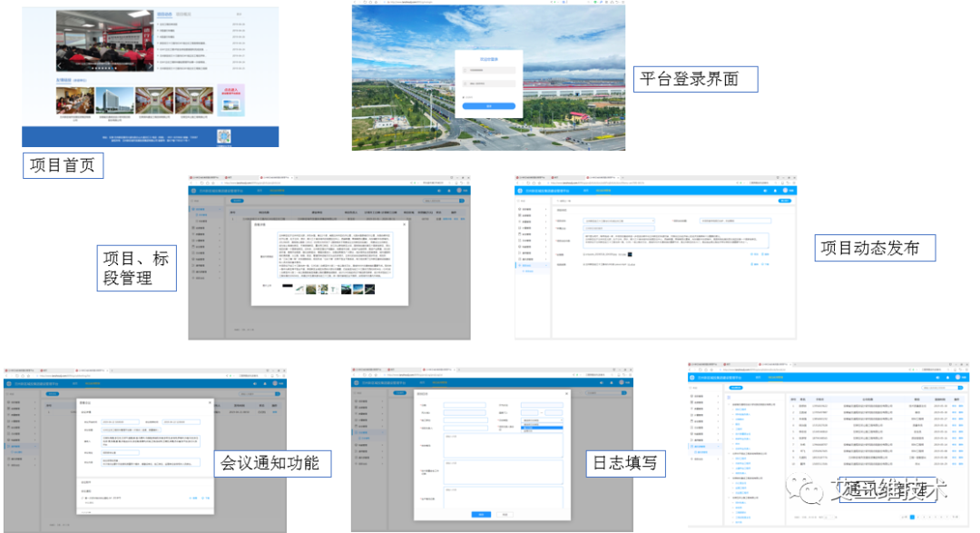Tick the remember-me checkbox on login page
The image size is (980, 533).
[464, 97]
